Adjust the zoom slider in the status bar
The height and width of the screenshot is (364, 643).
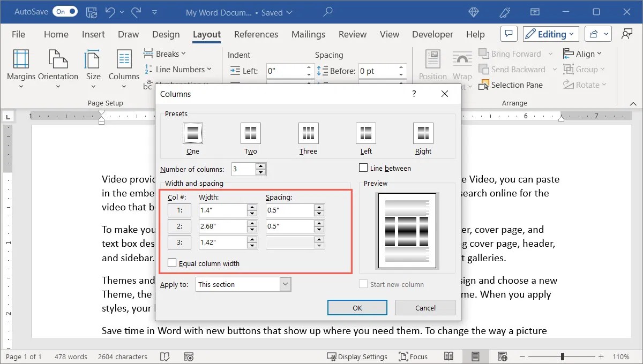(x=561, y=356)
